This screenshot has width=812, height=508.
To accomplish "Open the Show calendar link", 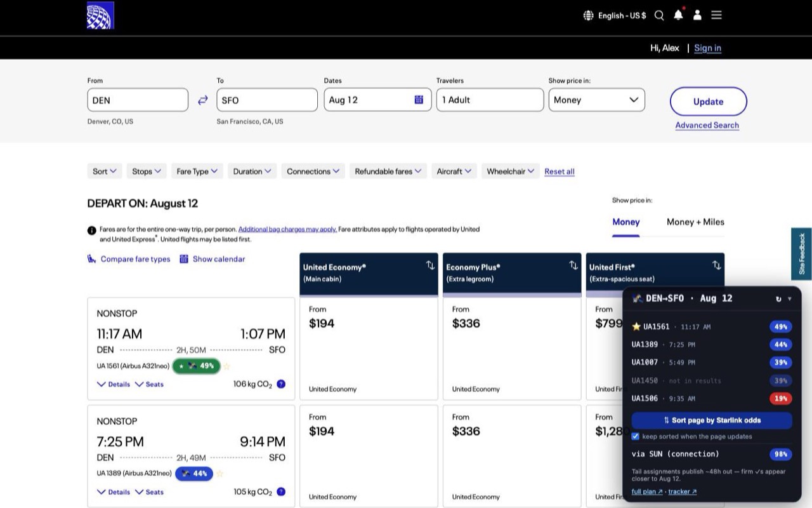I will (x=213, y=259).
